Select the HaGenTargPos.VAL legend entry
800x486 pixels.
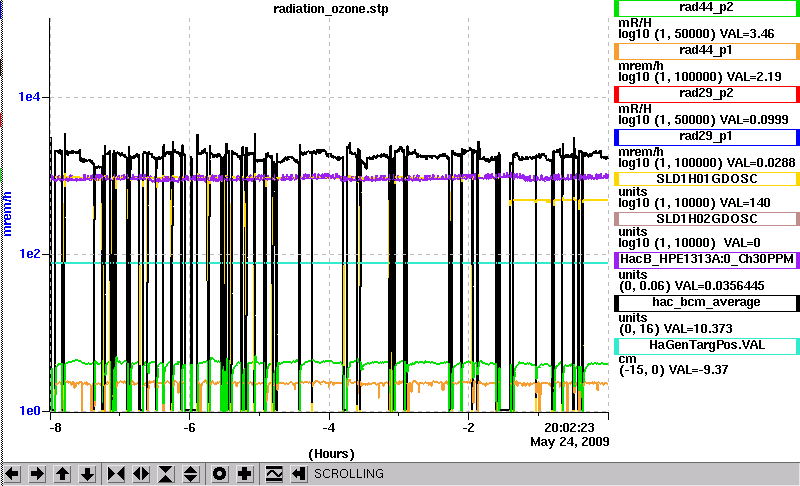pyautogui.click(x=707, y=346)
